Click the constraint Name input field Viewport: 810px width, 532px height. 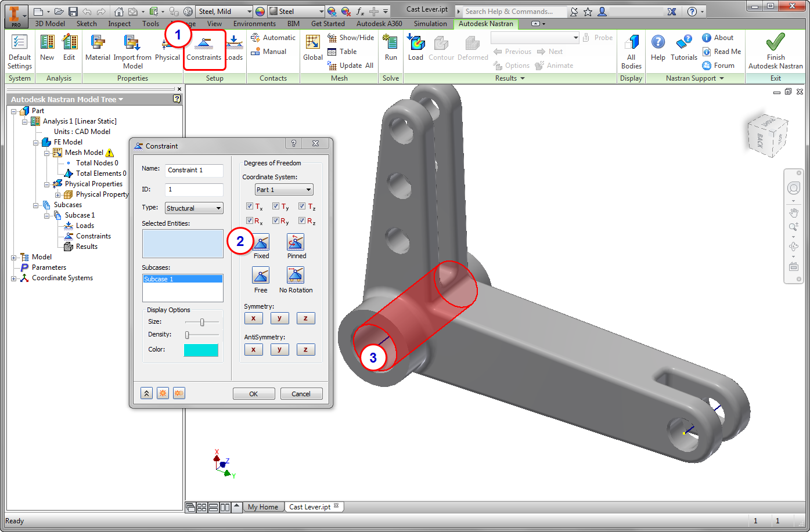[194, 171]
